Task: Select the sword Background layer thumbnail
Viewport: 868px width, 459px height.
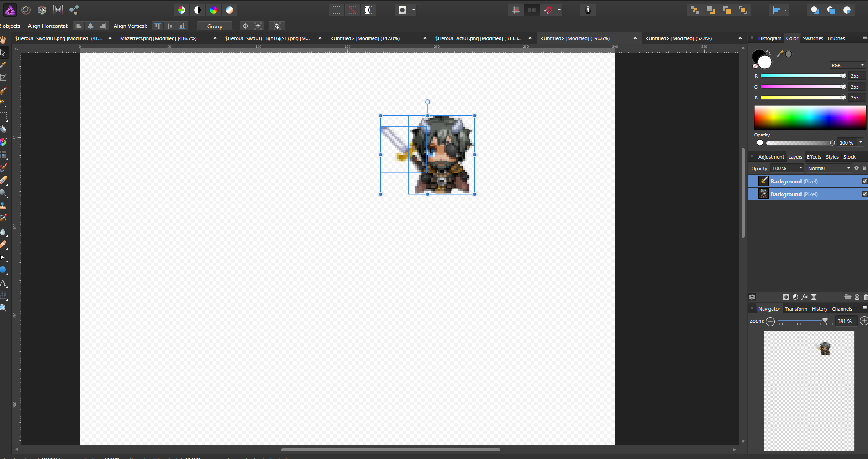Action: click(763, 181)
